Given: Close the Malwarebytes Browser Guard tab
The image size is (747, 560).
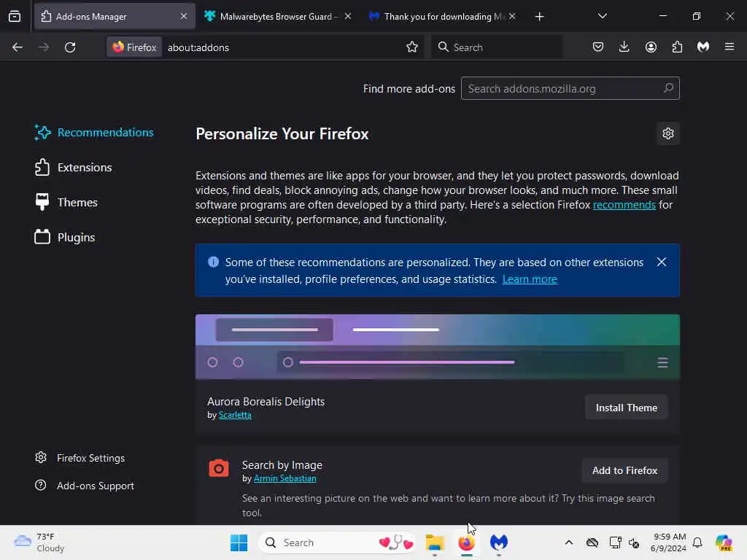Looking at the screenshot, I should click(348, 17).
